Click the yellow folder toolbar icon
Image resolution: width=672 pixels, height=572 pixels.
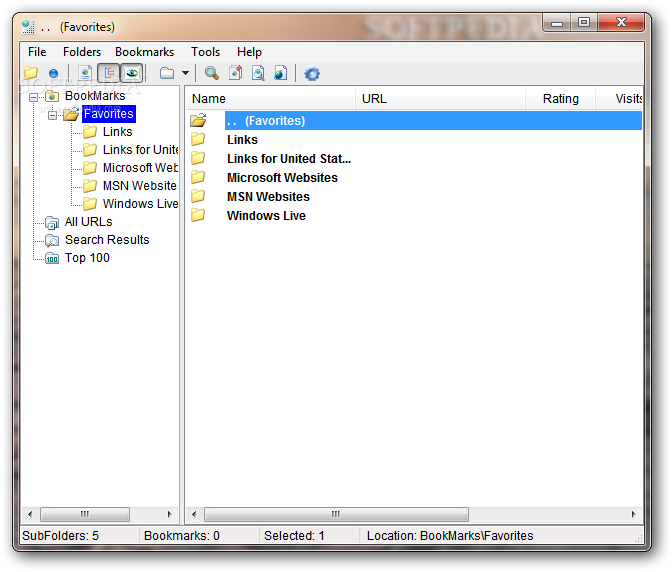pyautogui.click(x=31, y=73)
